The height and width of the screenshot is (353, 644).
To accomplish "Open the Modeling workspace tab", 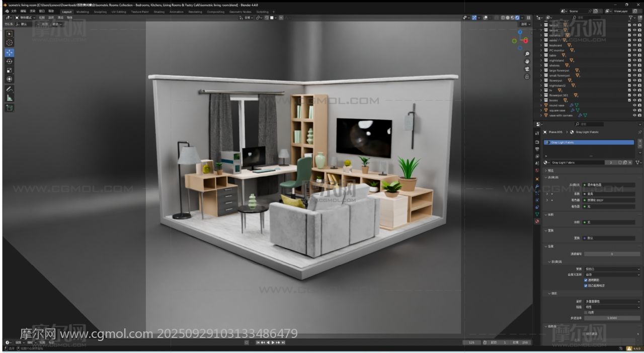I will 83,12.
